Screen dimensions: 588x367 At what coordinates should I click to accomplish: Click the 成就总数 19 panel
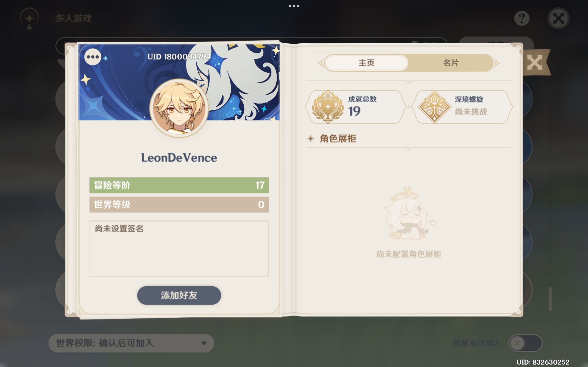(355, 107)
